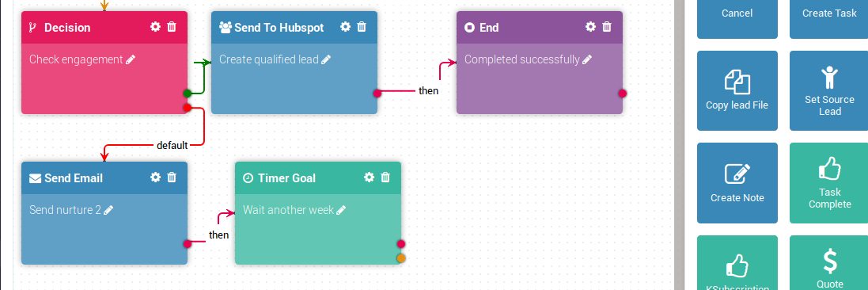Add the Copy lead File action

(x=737, y=91)
